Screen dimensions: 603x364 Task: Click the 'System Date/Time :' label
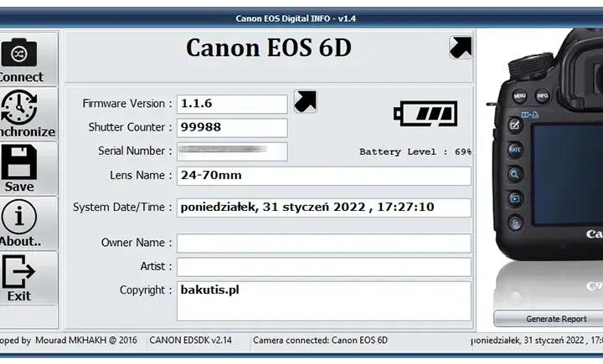click(122, 208)
